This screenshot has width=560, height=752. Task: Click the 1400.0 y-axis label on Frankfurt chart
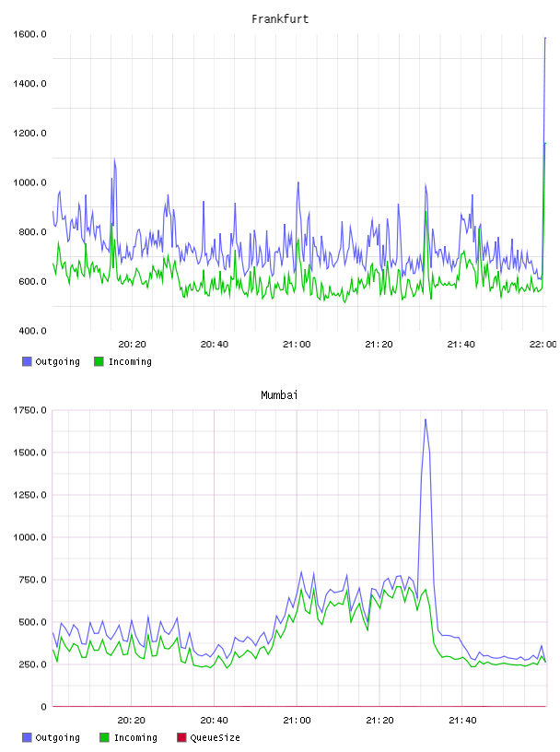click(29, 84)
